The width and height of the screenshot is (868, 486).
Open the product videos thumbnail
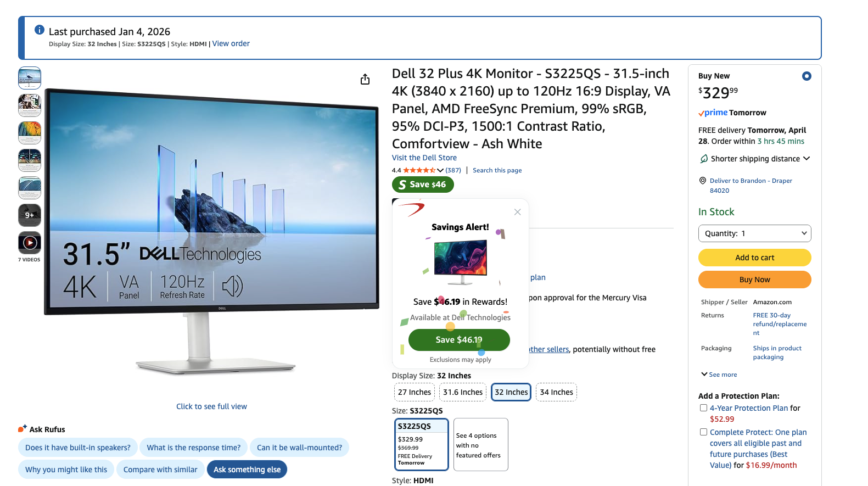[30, 243]
